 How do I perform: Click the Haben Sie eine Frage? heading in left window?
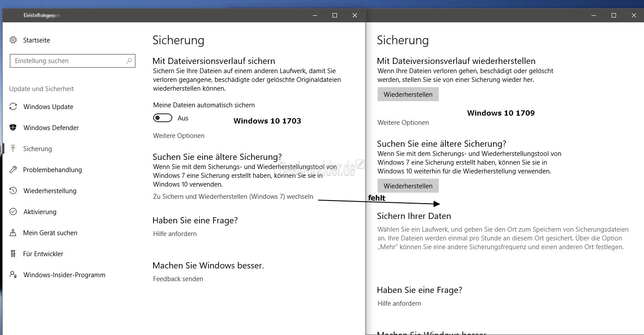(x=195, y=220)
